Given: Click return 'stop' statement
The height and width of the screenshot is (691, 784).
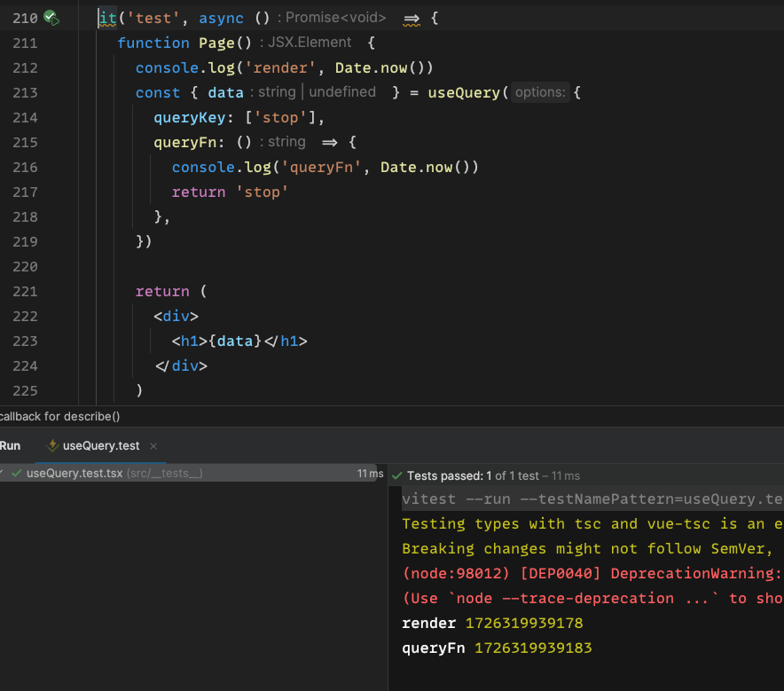Looking at the screenshot, I should [230, 192].
